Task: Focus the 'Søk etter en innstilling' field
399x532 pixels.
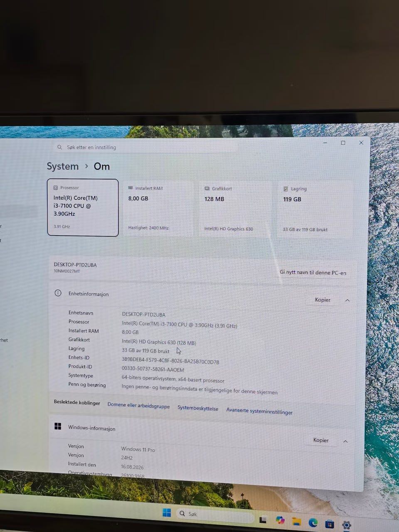Action: [145, 147]
